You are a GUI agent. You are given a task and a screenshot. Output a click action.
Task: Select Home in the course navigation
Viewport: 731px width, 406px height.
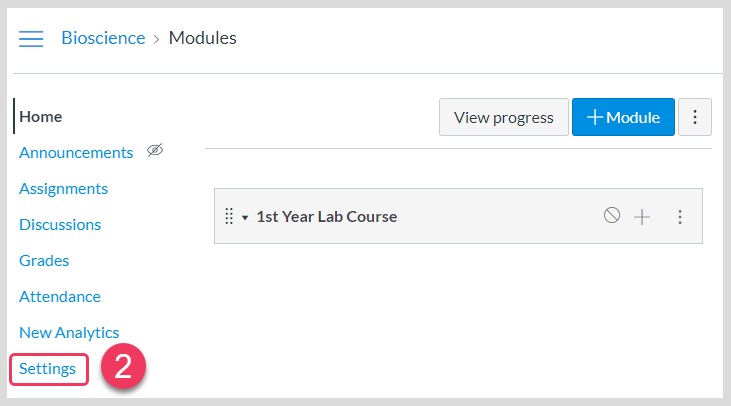pos(41,116)
